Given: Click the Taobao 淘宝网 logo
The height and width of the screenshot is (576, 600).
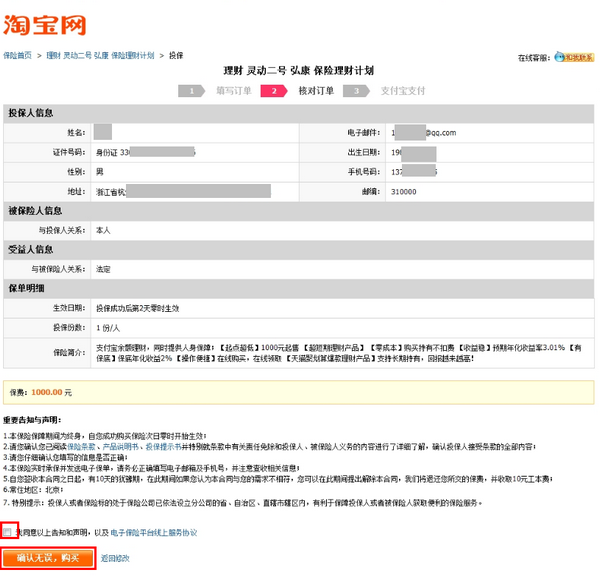Looking at the screenshot, I should pos(45,23).
